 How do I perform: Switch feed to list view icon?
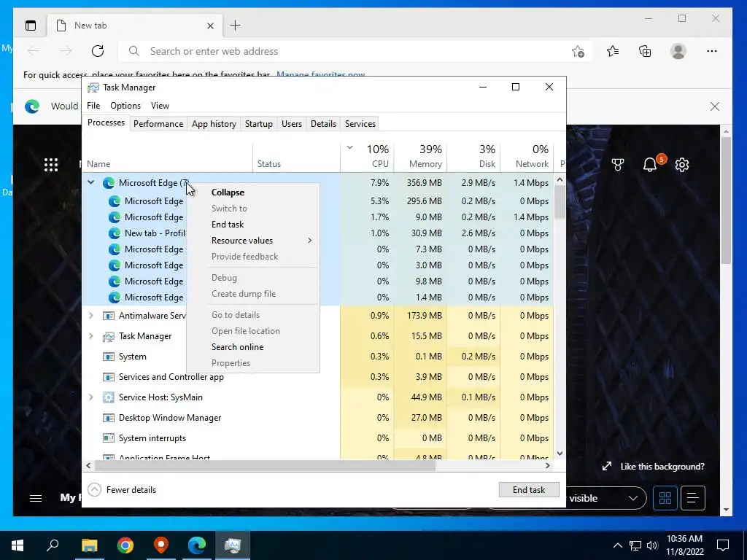[x=693, y=498]
